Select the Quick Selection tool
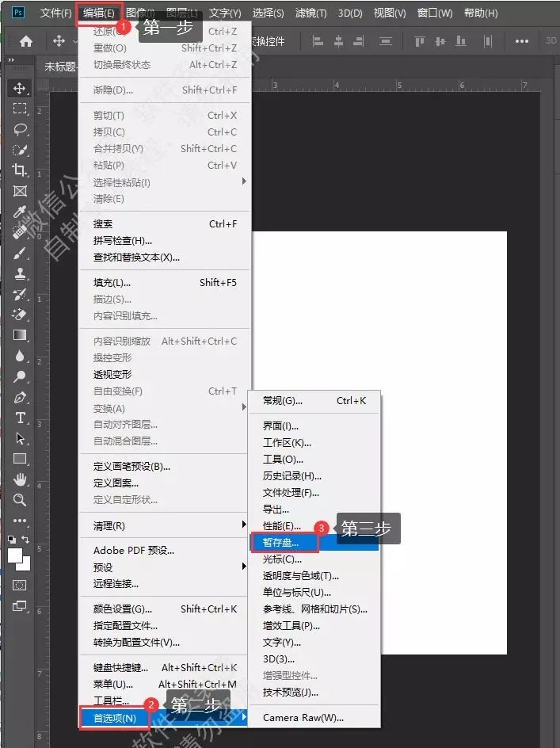The width and height of the screenshot is (560, 748). tap(20, 150)
